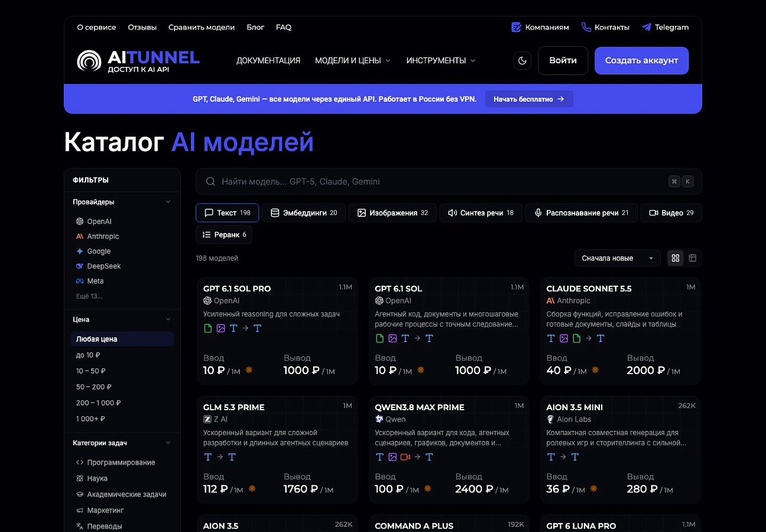Image resolution: width=766 pixels, height=532 pixels.
Task: Open the GPT 6.1 SOL PRO model card title
Action: (x=237, y=288)
